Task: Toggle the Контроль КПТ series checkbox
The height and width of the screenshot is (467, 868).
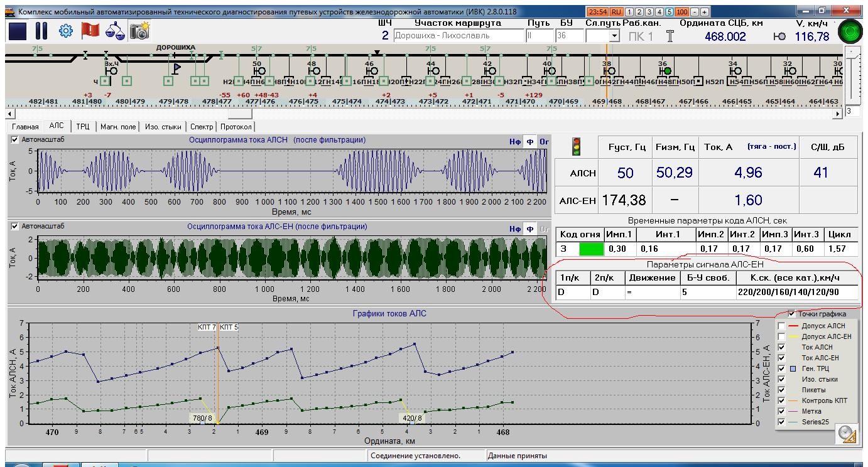Action: pos(781,400)
